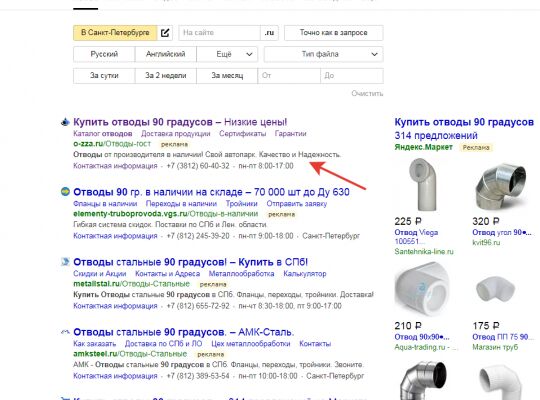Select За 2 недели time filter

click(x=165, y=75)
